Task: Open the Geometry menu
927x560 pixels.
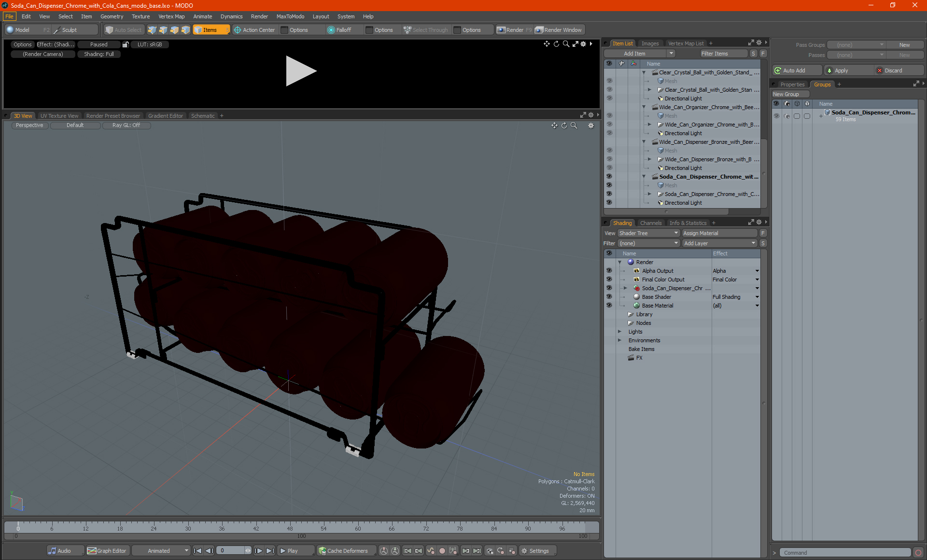Action: click(112, 16)
